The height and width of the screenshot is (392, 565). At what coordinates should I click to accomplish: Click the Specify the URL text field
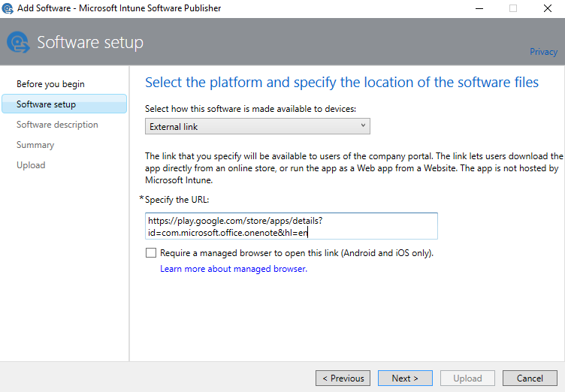point(292,226)
